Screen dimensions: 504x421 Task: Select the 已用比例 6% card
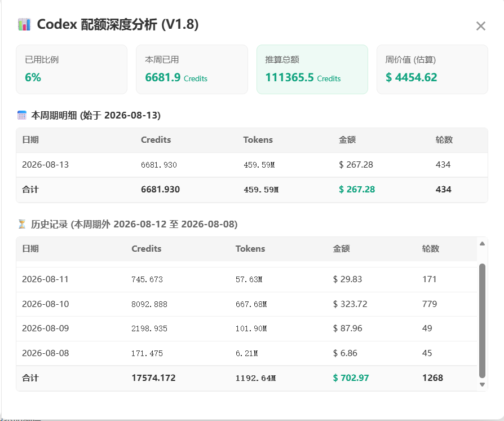pyautogui.click(x=72, y=69)
